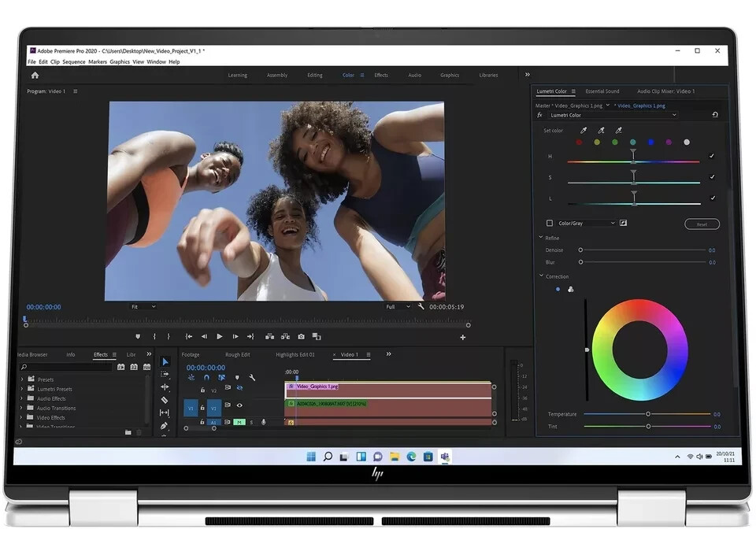
Task: Click the add-color plus eyedropper
Action: [601, 130]
